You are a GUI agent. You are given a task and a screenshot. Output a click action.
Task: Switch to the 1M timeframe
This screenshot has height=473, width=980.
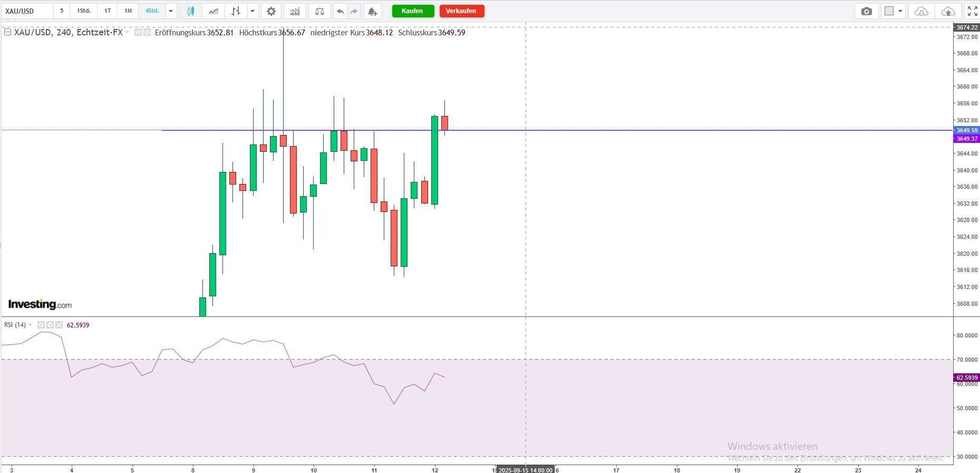coord(128,11)
